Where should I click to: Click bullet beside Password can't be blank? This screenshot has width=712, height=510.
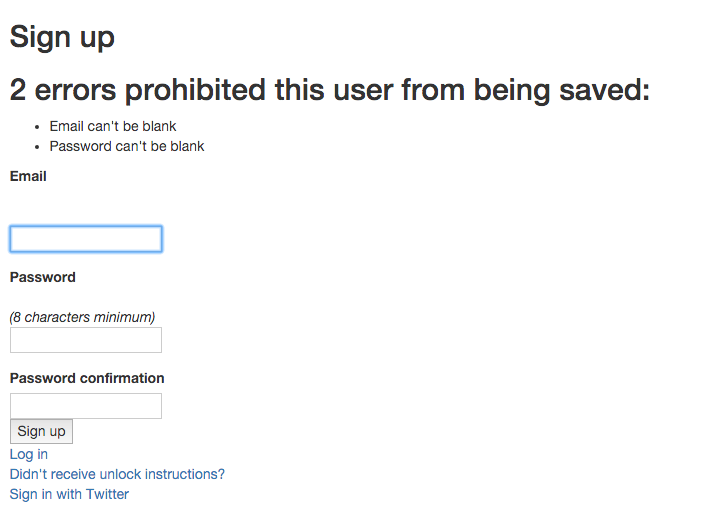click(37, 147)
